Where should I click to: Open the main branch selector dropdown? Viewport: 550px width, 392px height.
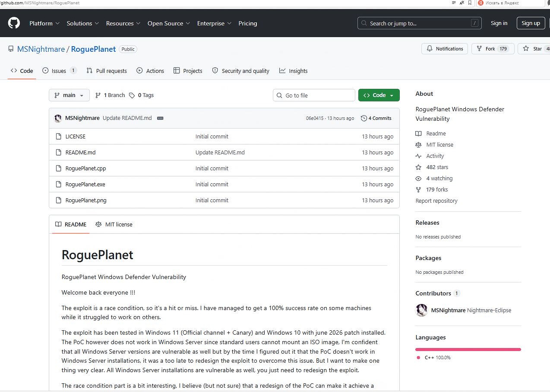[x=69, y=95]
